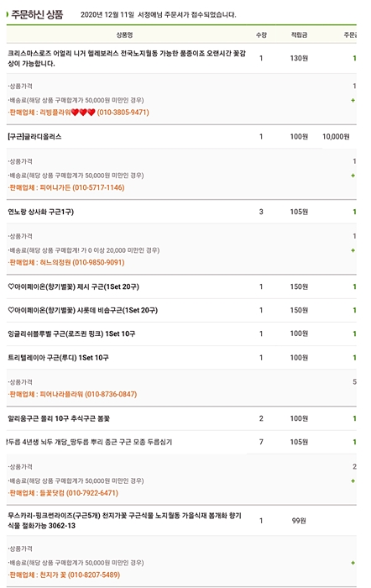Click green plus beside 들꽃닷컴 shipping fee
The height and width of the screenshot is (588, 371).
[353, 480]
